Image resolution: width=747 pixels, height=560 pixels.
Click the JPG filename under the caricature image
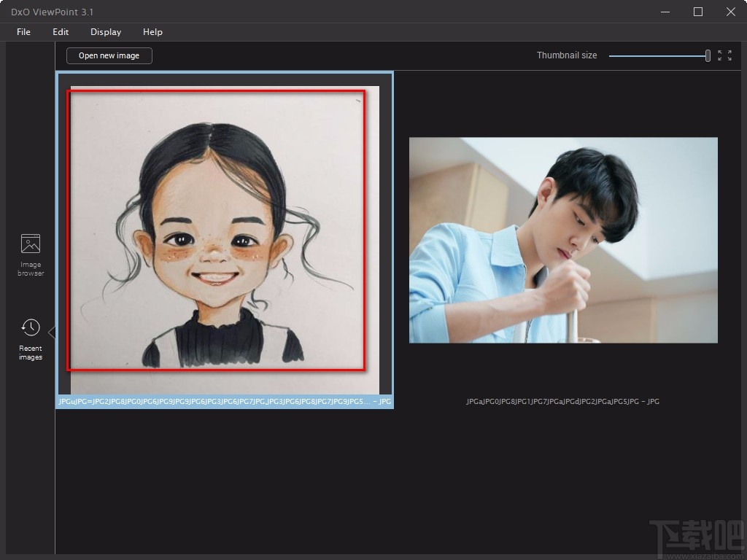[x=224, y=402]
